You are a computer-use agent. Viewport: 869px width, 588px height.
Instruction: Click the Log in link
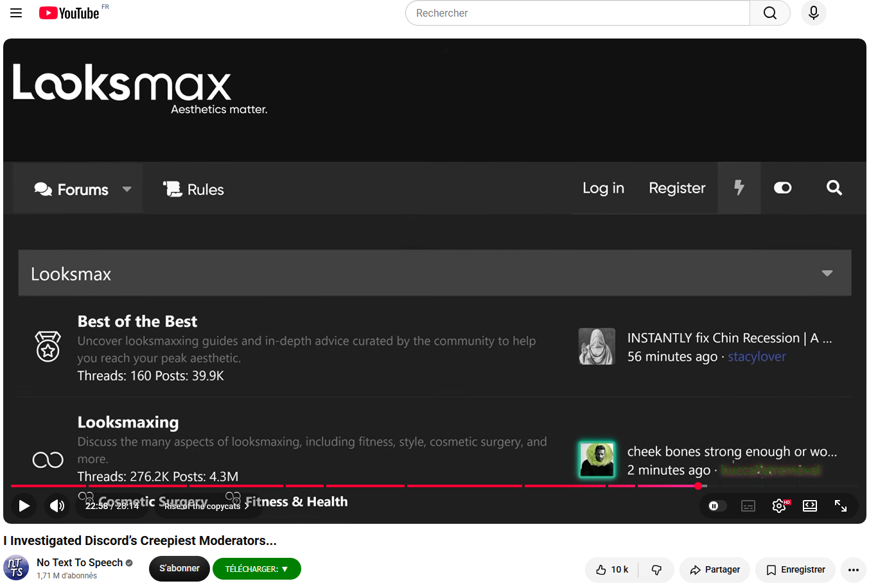[x=603, y=188]
